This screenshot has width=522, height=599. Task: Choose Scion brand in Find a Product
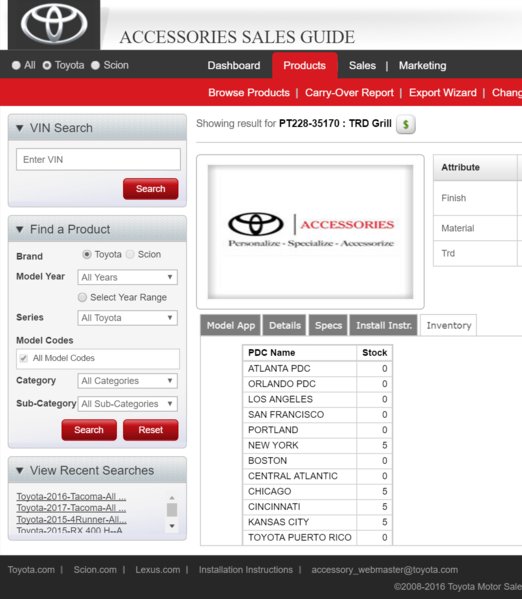pyautogui.click(x=130, y=254)
